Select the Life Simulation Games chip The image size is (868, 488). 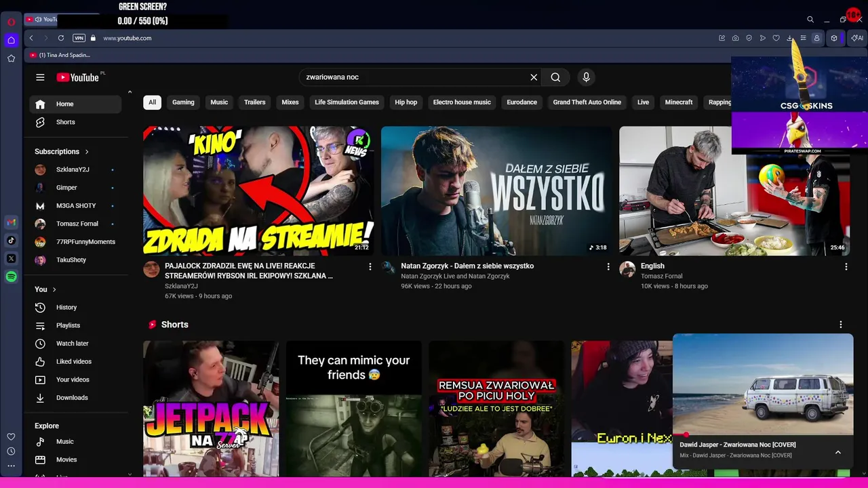(x=347, y=102)
